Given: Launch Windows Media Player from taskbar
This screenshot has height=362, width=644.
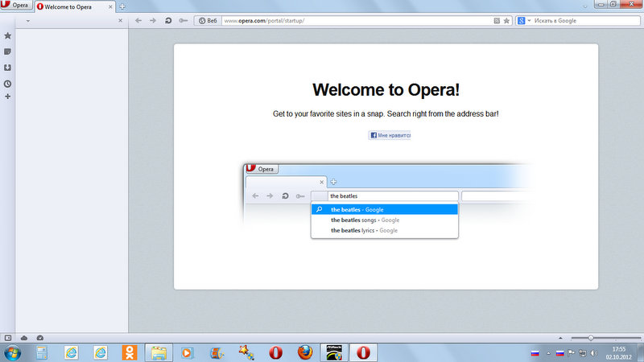Looking at the screenshot, I should [188, 353].
